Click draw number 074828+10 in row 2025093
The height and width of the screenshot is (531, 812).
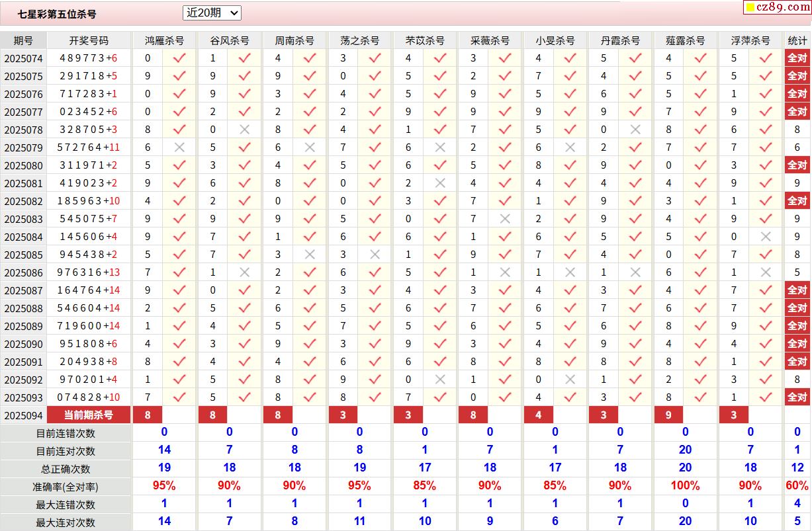(x=89, y=397)
